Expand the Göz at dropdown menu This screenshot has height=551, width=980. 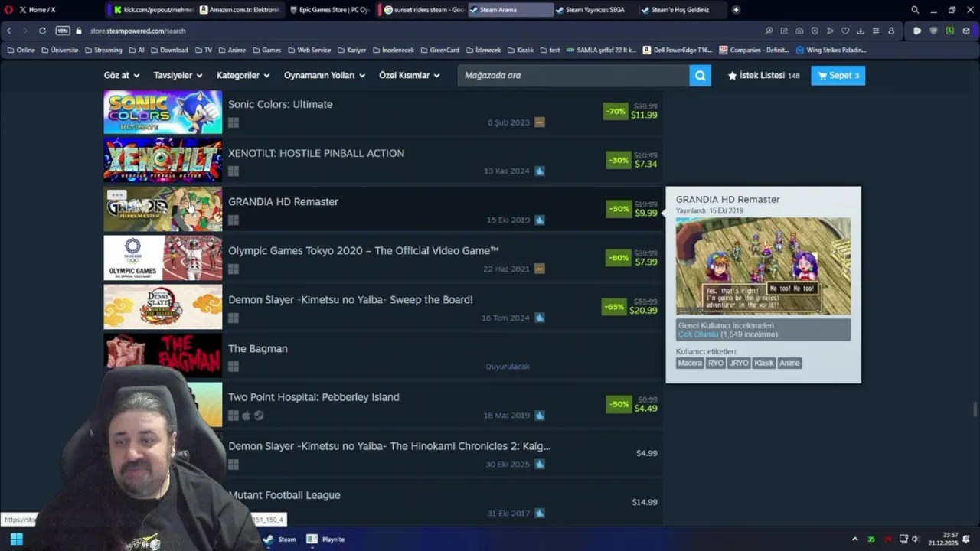(x=122, y=75)
